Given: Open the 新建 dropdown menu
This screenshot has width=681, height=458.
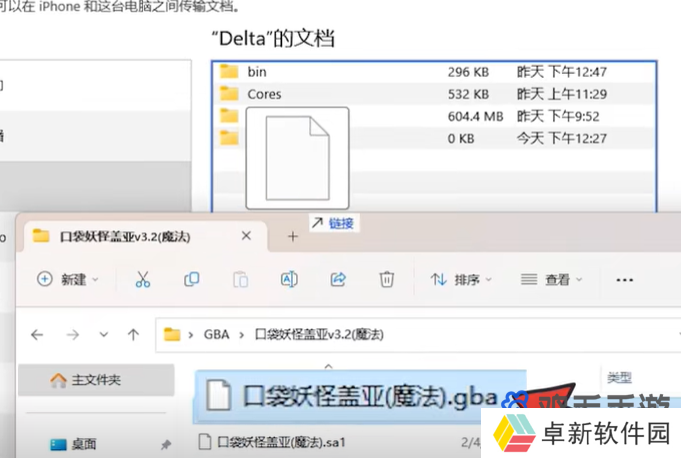Looking at the screenshot, I should point(67,280).
